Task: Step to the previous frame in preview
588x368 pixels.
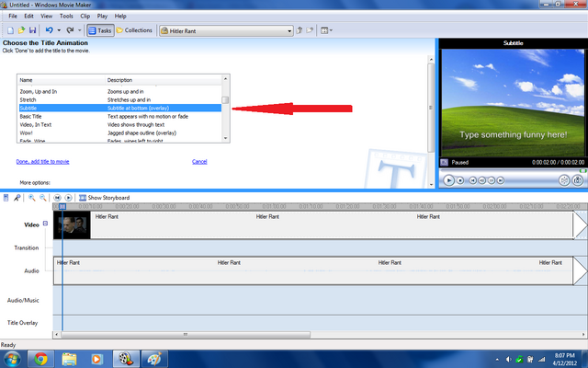Action: click(481, 180)
